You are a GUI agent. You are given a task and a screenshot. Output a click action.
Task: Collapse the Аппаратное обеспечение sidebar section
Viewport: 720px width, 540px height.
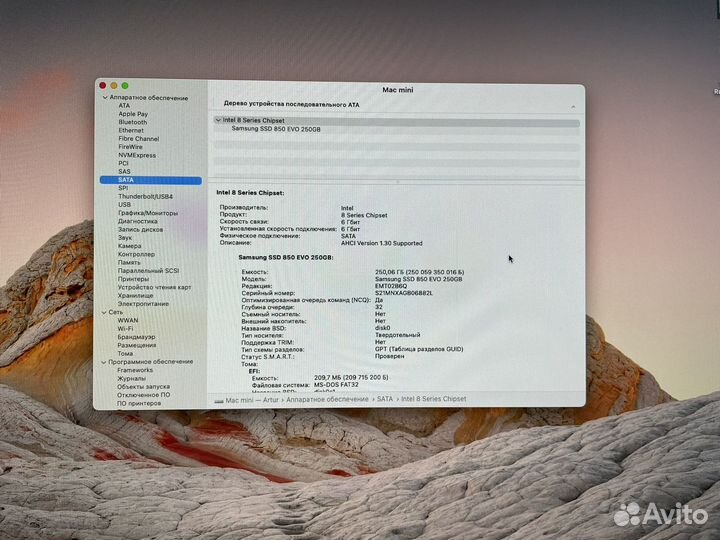(105, 98)
